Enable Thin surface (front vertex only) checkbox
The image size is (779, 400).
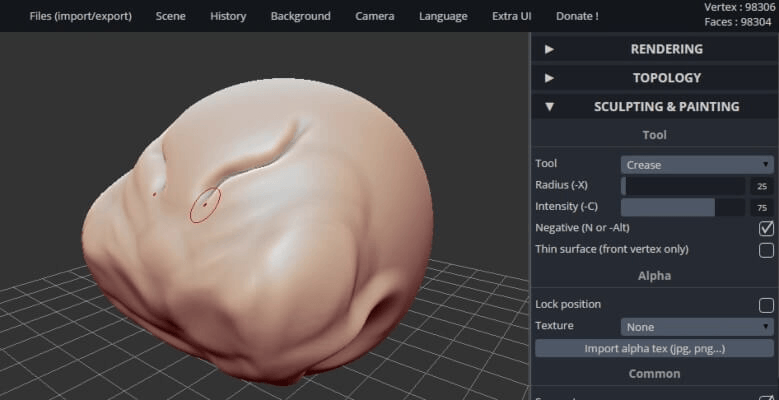coord(766,250)
